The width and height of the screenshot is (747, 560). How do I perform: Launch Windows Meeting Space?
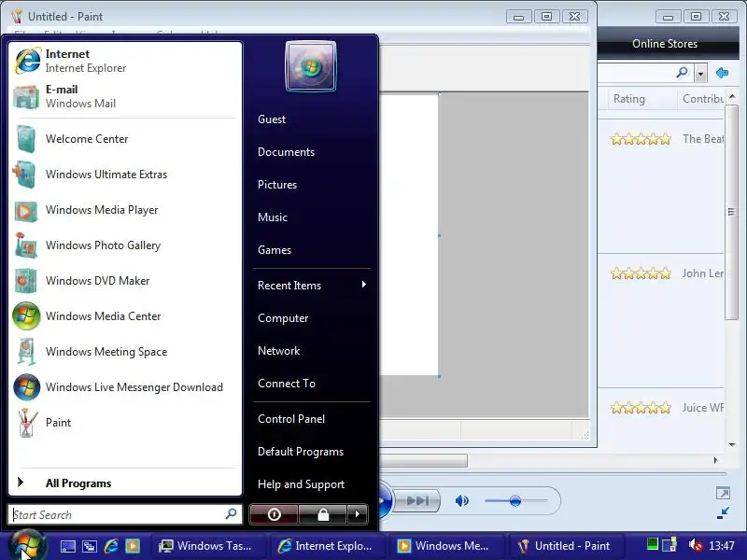(x=125, y=352)
